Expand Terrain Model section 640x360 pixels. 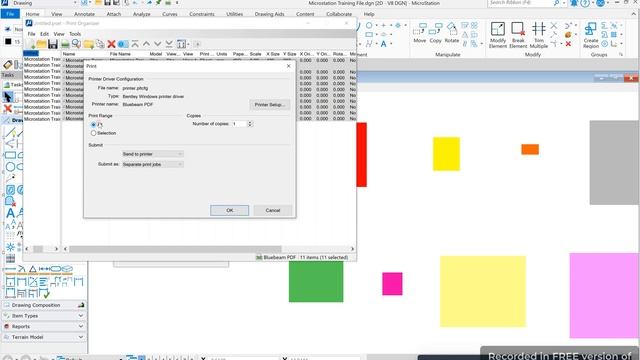pos(44,337)
